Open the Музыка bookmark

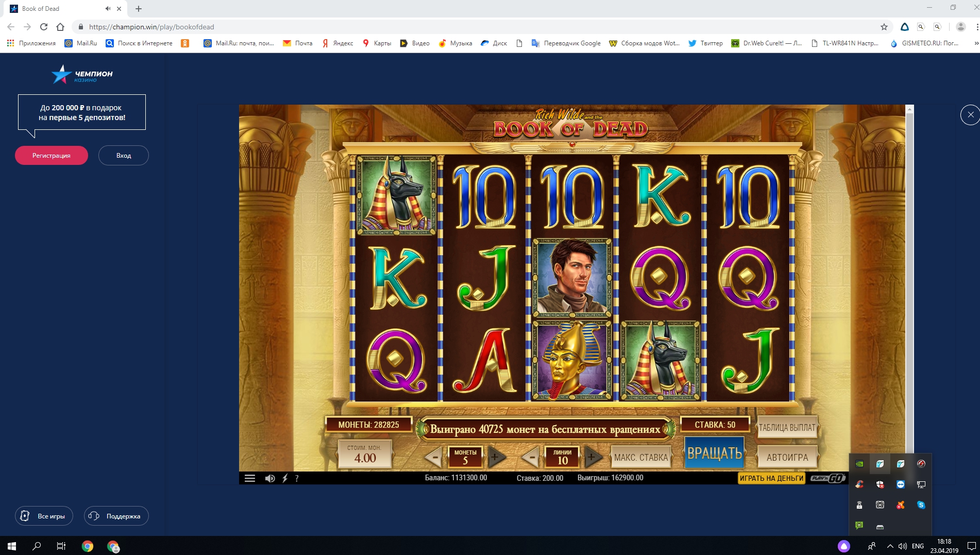[x=455, y=43]
